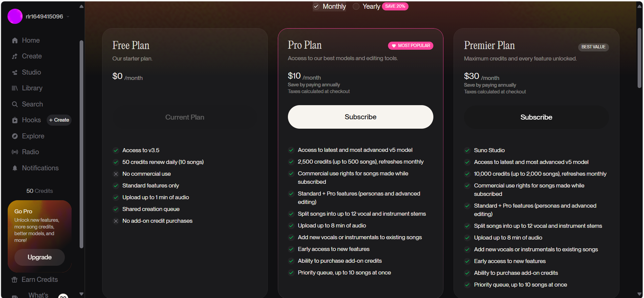Open Studio via its sidebar icon
644x298 pixels.
coord(15,73)
